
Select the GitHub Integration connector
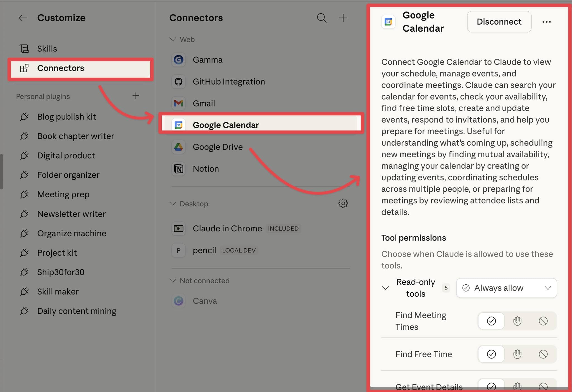228,82
